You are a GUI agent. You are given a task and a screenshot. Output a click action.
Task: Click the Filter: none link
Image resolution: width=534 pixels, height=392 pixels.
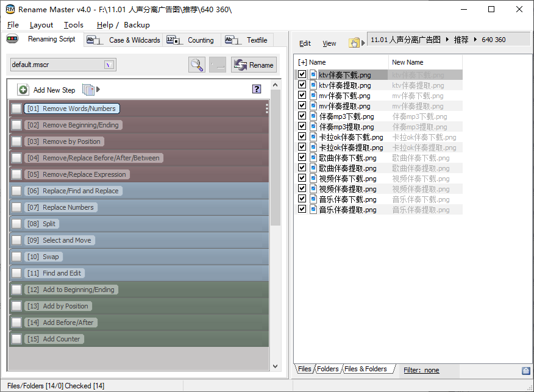421,370
